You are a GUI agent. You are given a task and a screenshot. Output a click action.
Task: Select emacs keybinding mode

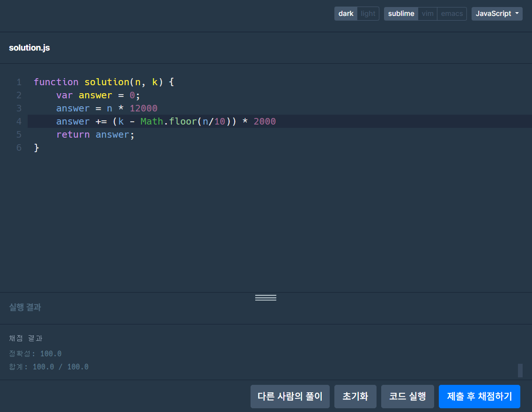(452, 14)
